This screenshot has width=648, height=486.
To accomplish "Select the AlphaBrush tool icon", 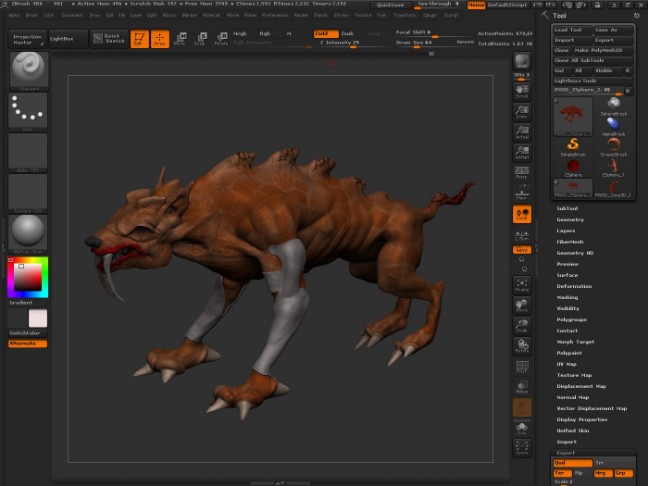I will [x=614, y=127].
